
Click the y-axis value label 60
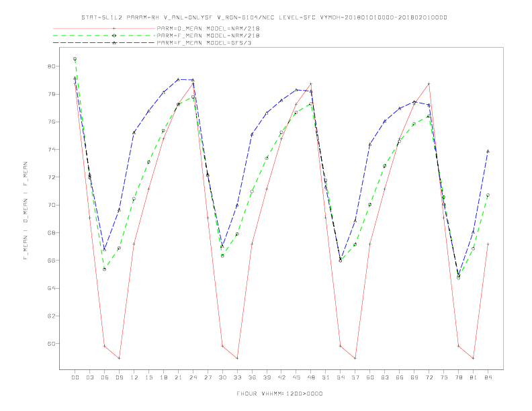click(x=51, y=344)
